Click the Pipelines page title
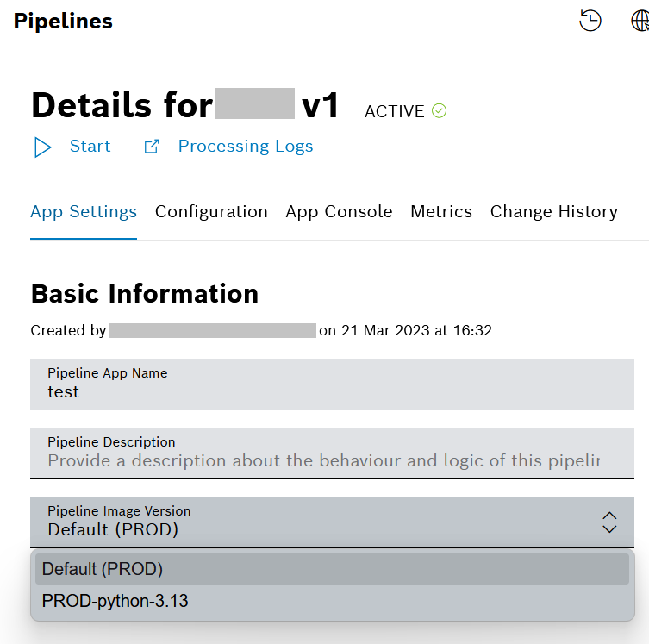649x644 pixels. point(63,22)
